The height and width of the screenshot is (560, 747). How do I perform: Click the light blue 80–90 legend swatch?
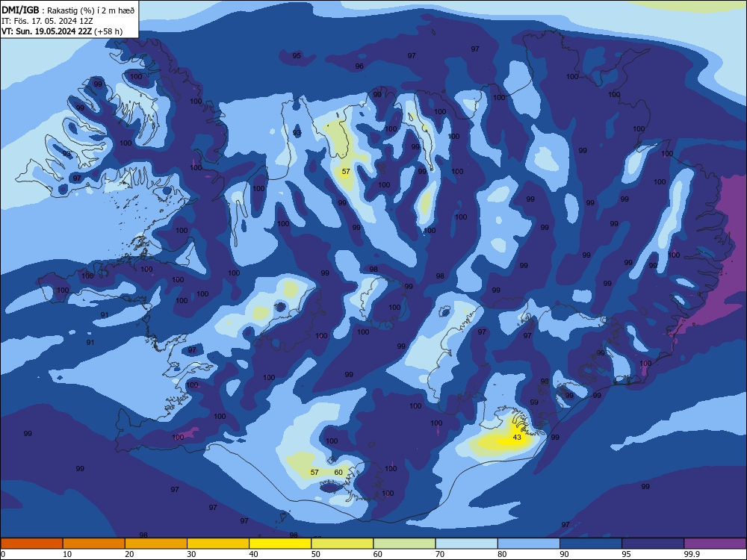[529, 544]
